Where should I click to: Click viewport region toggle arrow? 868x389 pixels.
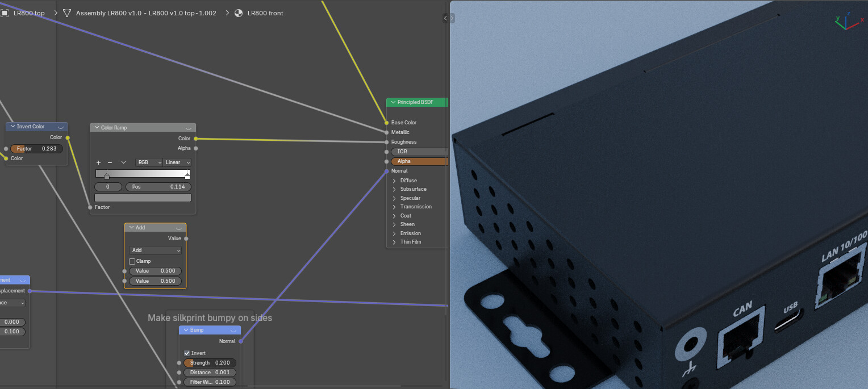click(x=452, y=18)
